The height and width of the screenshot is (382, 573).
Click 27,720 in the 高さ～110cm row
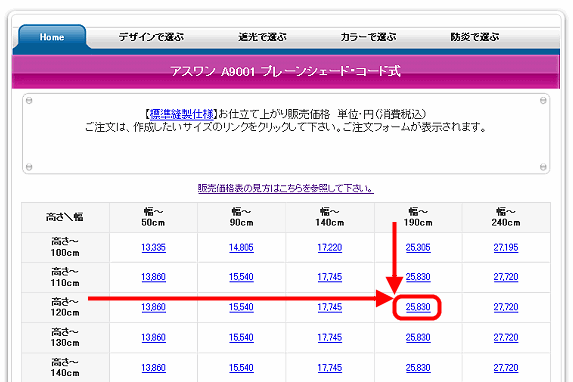[x=506, y=277]
